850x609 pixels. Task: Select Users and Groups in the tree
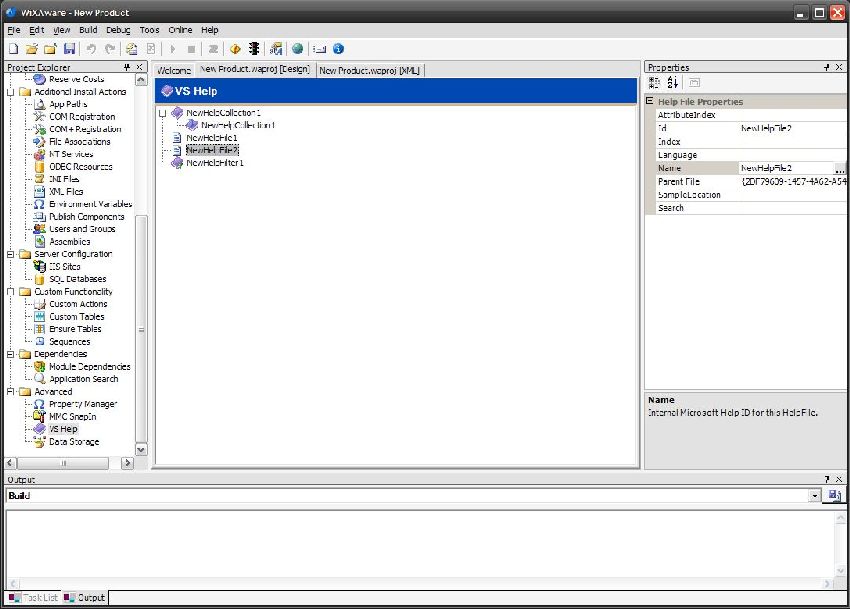click(x=82, y=229)
